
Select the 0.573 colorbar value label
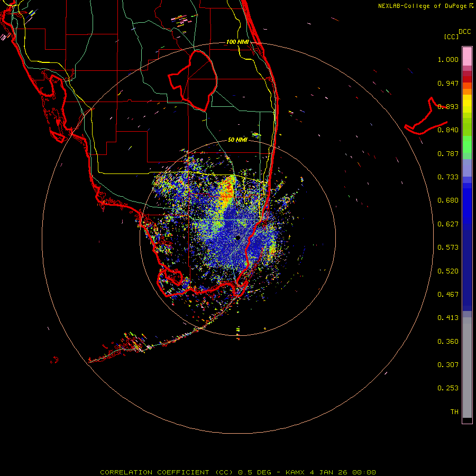[448, 248]
